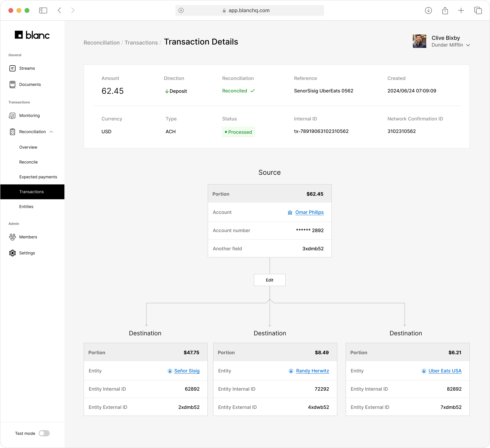Open browser downloads icon

[428, 10]
